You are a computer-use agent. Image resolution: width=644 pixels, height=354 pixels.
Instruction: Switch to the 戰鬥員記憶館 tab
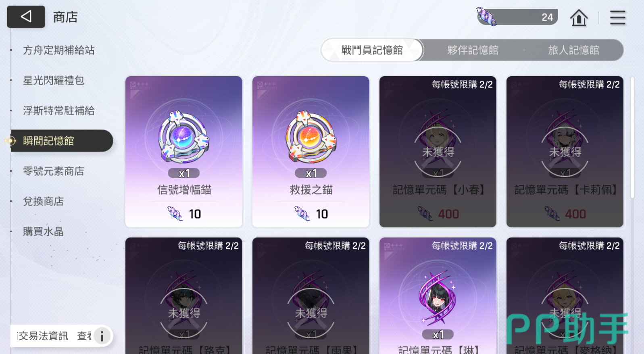pos(372,50)
